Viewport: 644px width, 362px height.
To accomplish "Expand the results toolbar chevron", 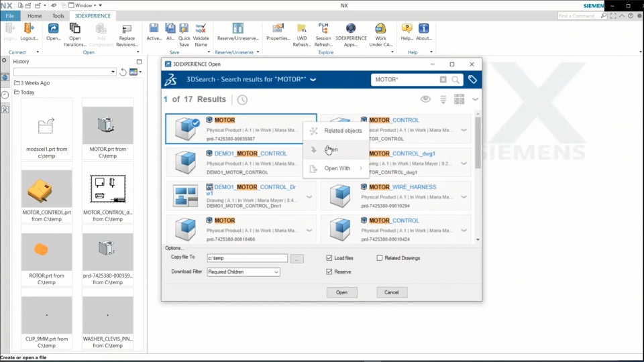I will (475, 99).
